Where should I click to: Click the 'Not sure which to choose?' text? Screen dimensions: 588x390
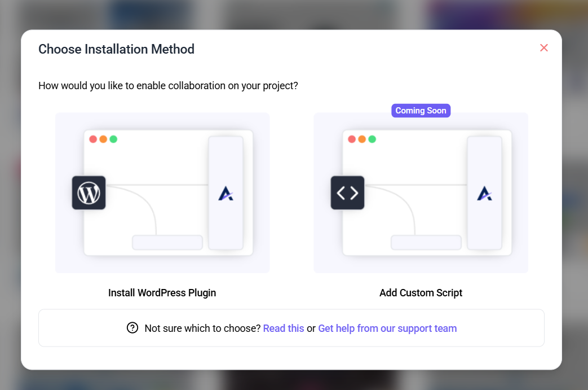click(x=202, y=328)
